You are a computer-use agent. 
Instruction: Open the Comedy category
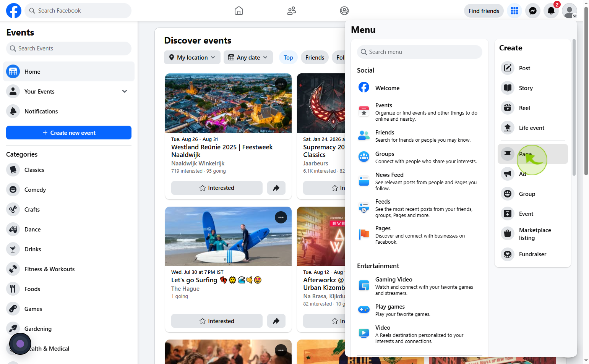(x=69, y=189)
